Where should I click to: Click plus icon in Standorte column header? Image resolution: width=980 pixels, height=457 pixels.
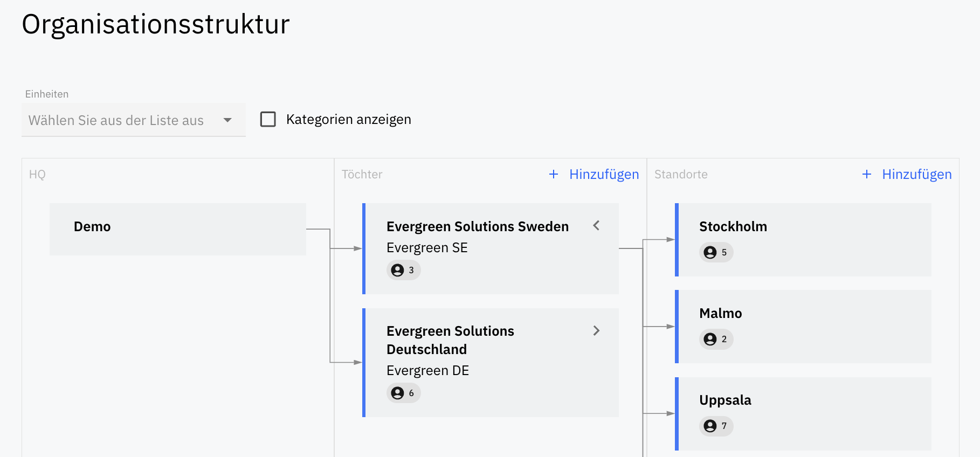(x=866, y=174)
